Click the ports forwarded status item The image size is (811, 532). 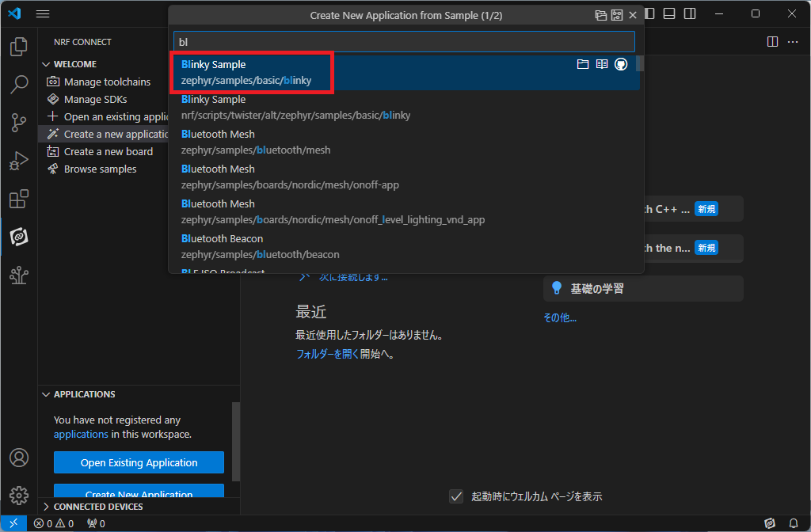96,523
